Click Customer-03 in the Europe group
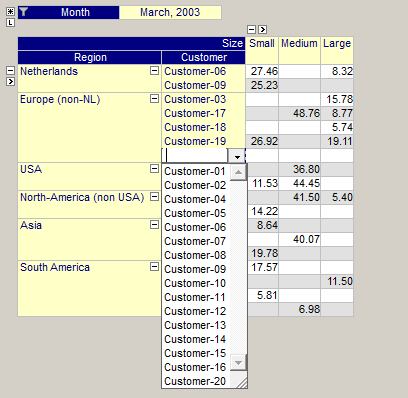This screenshot has height=398, width=408. click(x=195, y=99)
